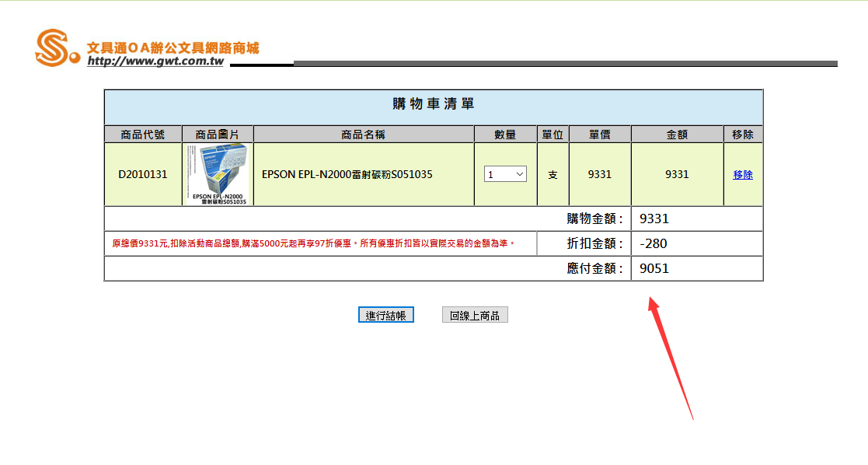Click the 數量 column header
The image size is (868, 465).
pyautogui.click(x=505, y=135)
